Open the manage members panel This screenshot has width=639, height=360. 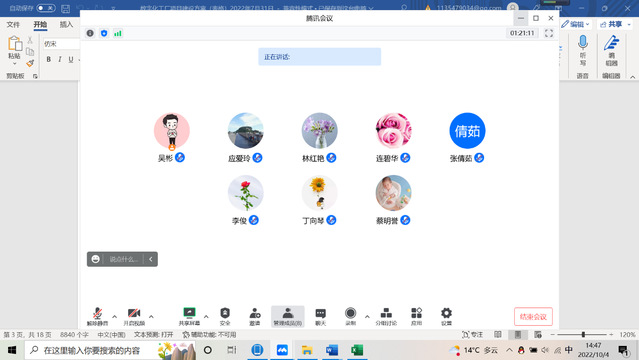point(288,316)
